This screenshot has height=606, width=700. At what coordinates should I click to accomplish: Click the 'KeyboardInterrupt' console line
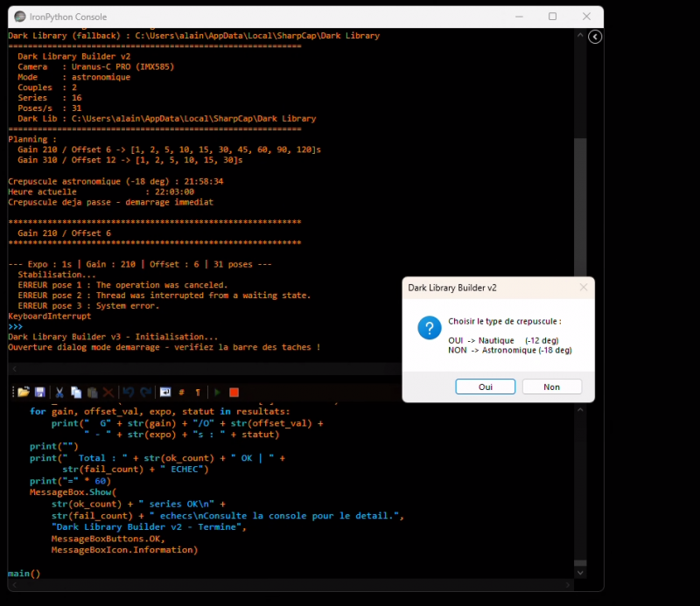click(50, 316)
